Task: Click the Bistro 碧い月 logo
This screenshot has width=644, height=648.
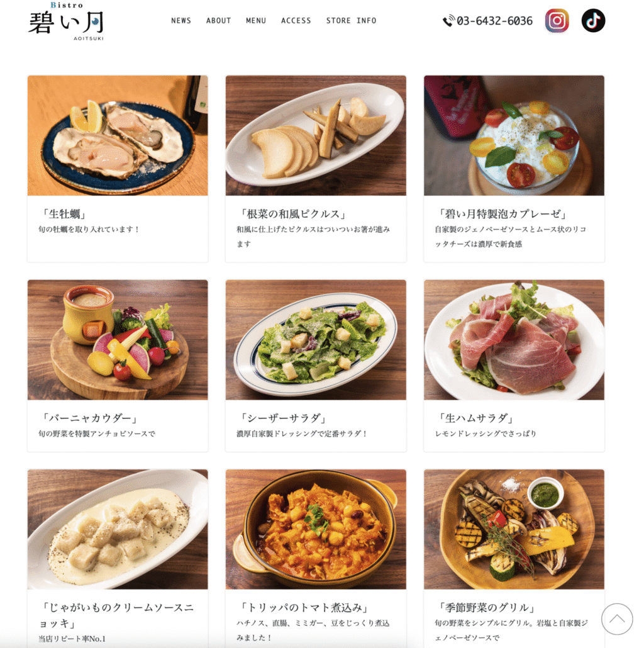Action: 66,21
